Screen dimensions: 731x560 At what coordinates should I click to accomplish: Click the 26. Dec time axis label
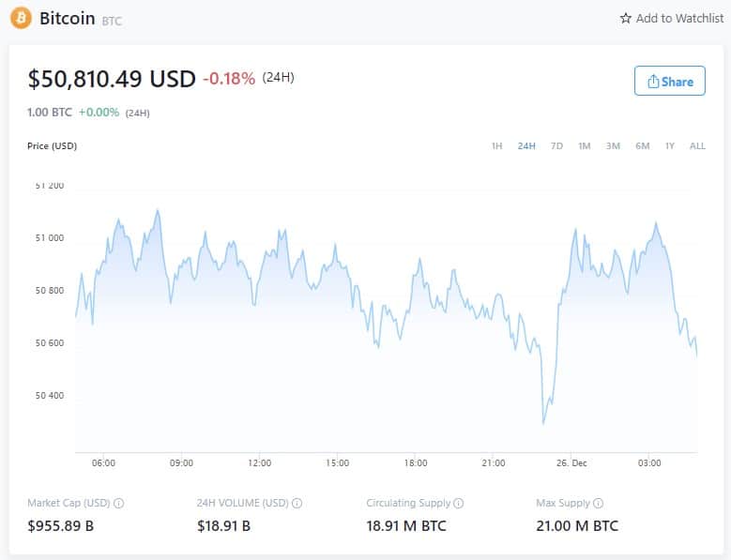click(571, 463)
